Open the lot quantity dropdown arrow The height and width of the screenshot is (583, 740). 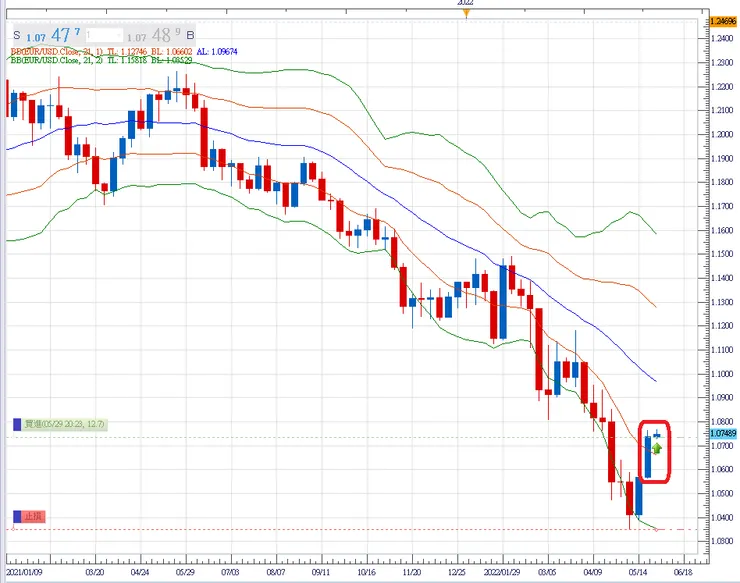click(119, 35)
